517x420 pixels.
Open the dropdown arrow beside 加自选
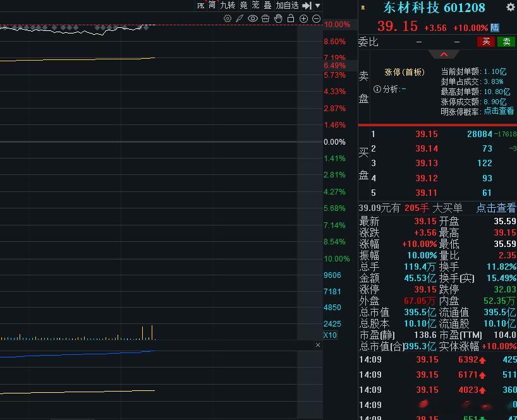pos(316,6)
